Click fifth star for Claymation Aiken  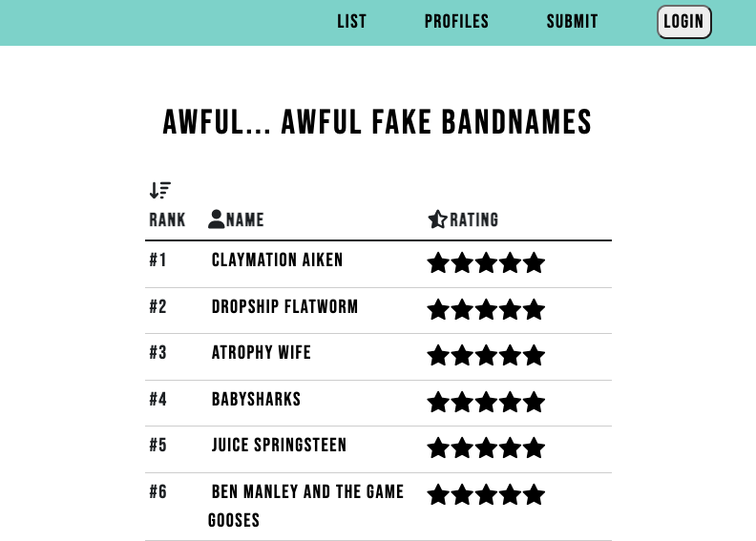tap(535, 263)
